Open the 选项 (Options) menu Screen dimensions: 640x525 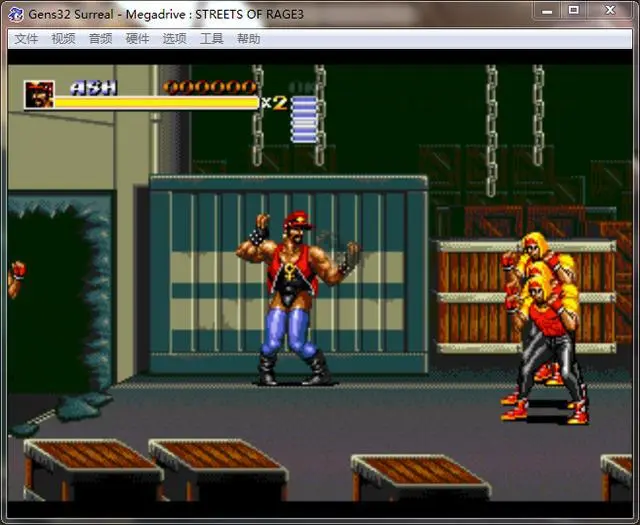click(175, 39)
